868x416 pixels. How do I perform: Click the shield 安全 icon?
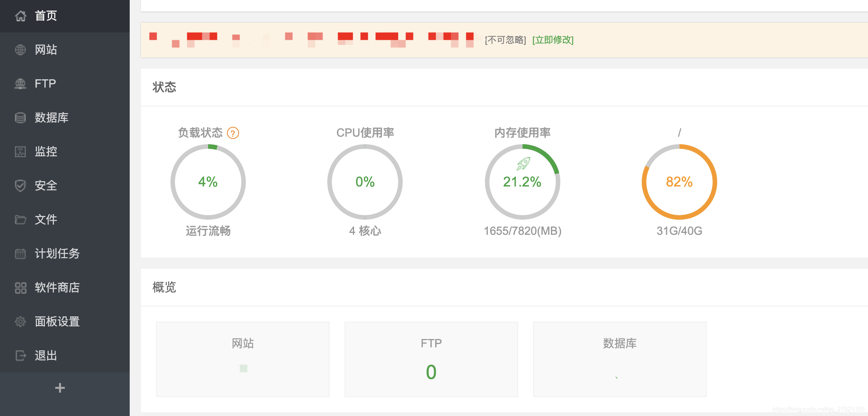click(20, 186)
